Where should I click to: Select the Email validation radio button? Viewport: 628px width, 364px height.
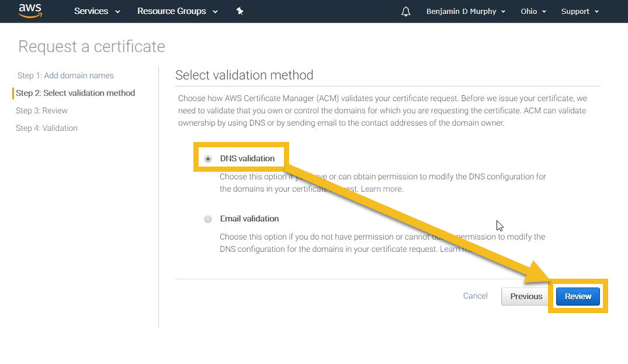pyautogui.click(x=208, y=219)
